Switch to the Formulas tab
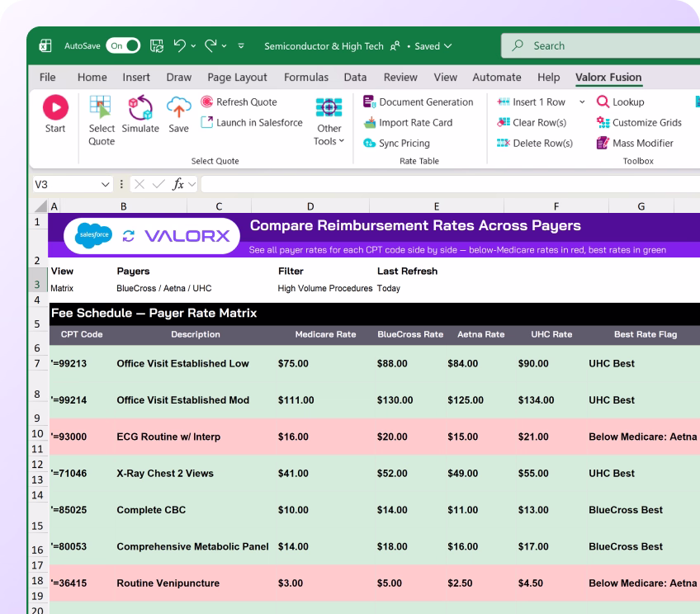Viewport: 700px width, 614px height. coord(305,78)
